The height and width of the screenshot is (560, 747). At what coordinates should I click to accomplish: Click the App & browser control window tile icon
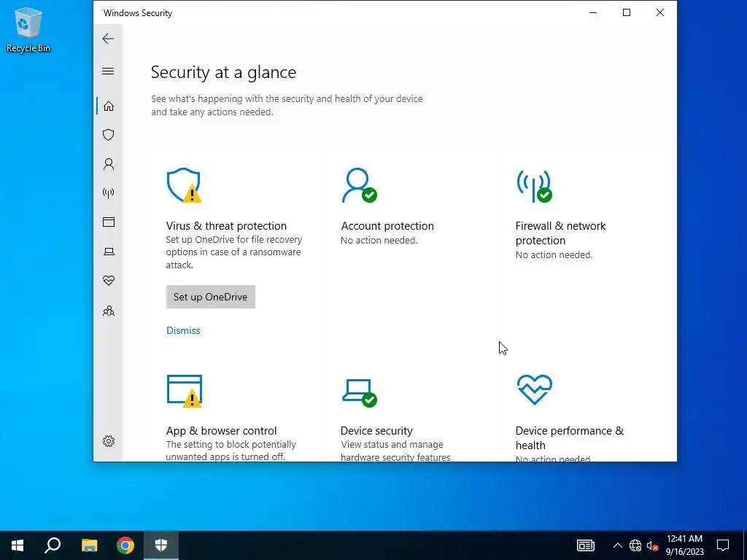pyautogui.click(x=185, y=391)
